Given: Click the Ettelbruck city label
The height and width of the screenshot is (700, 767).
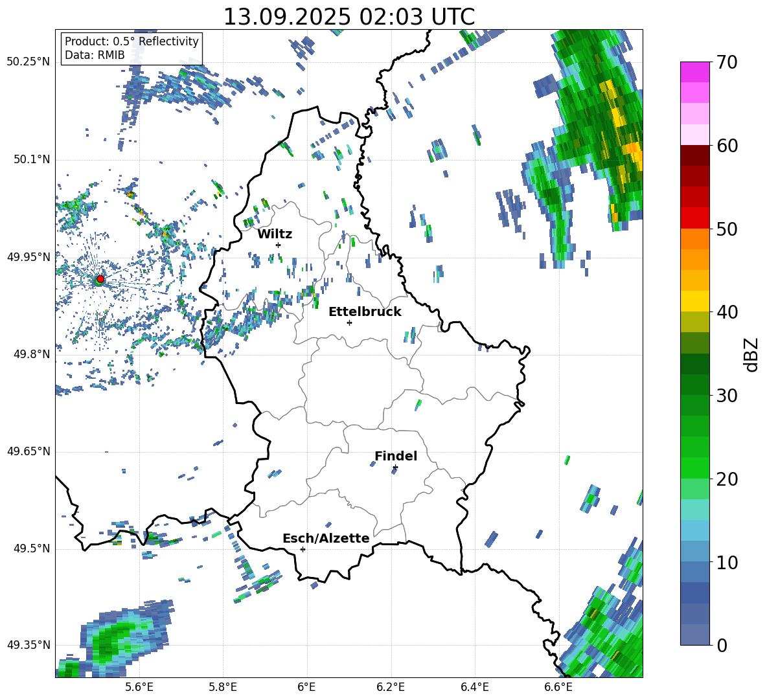Looking at the screenshot, I should pyautogui.click(x=365, y=312).
